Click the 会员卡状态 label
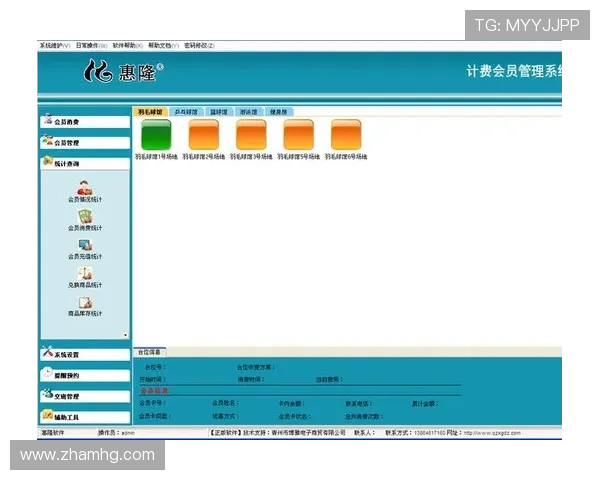This screenshot has width=600, height=480. [x=294, y=416]
